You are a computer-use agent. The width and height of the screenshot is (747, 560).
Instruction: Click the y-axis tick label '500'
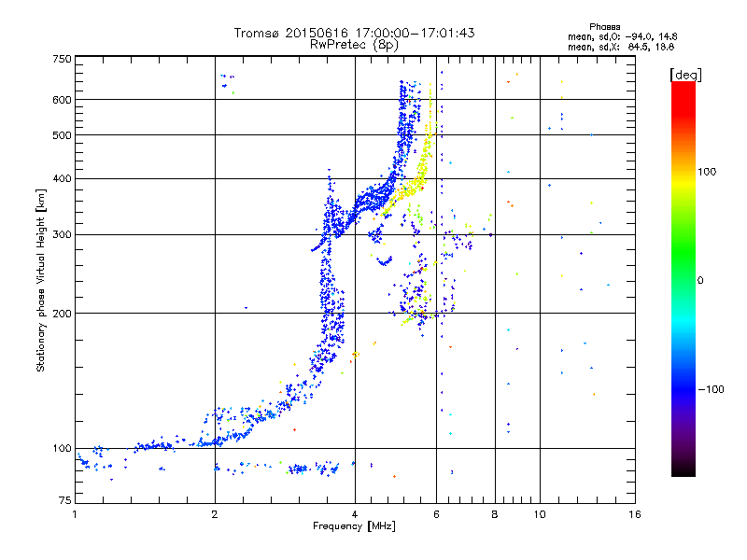coord(62,135)
